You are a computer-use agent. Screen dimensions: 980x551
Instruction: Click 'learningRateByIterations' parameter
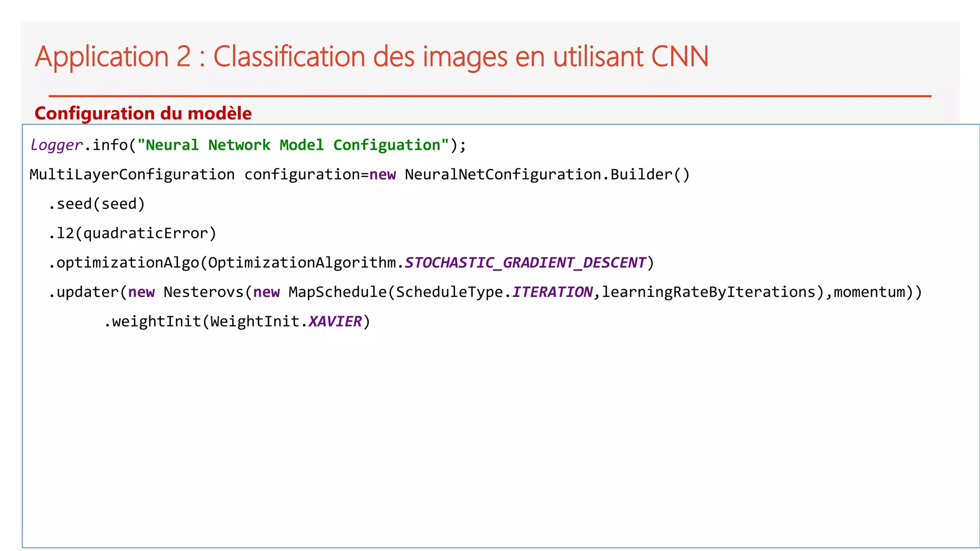[709, 292]
